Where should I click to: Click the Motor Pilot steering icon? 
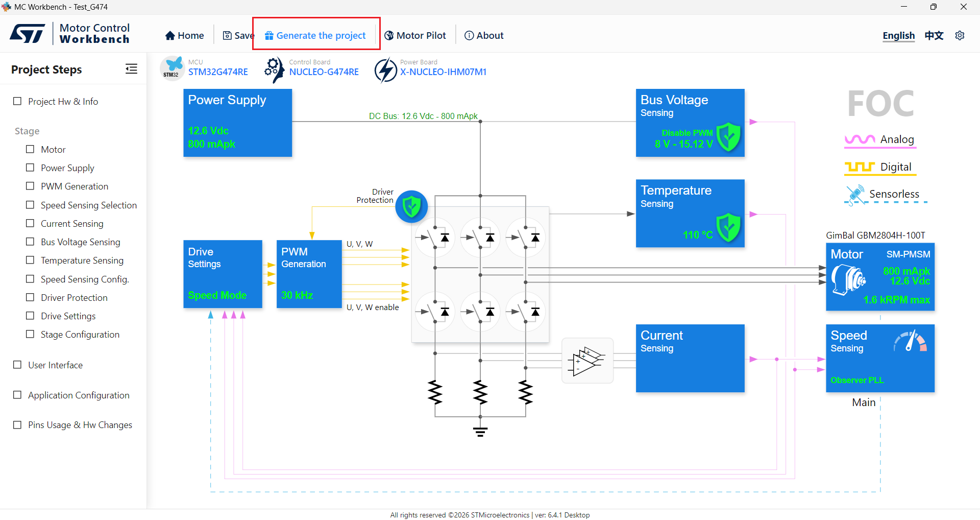(389, 36)
